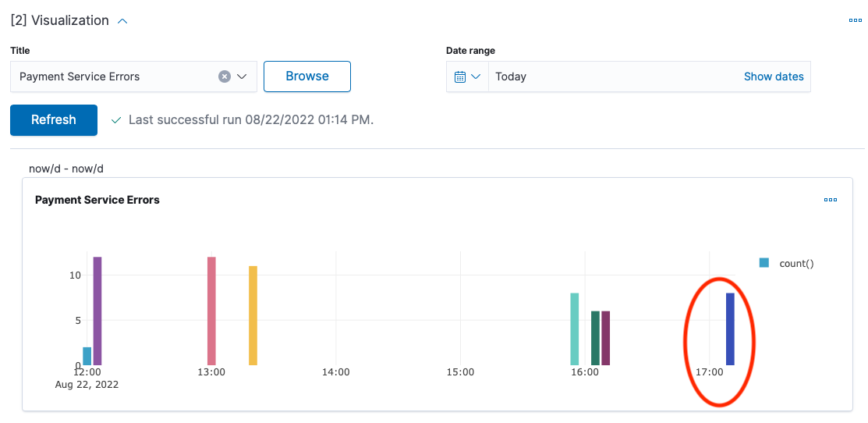Viewport: 868px width, 423px height.
Task: Click the 14:00 axis label
Action: tap(336, 372)
